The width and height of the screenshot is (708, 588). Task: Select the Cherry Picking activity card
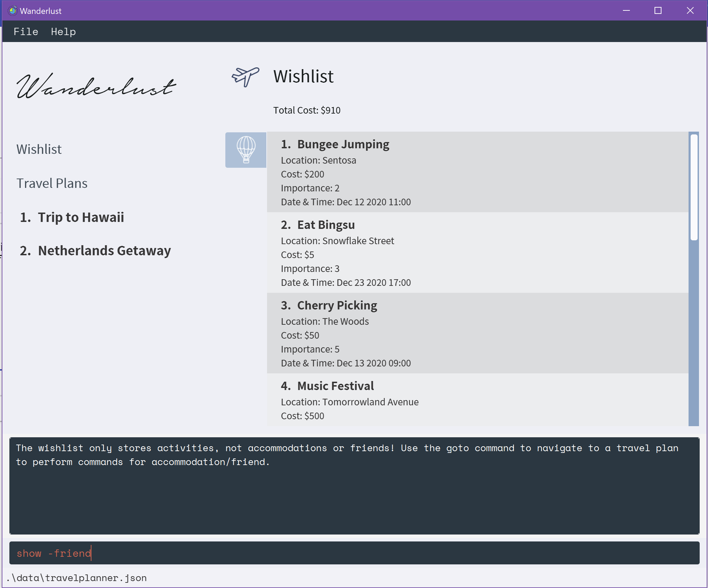click(x=477, y=333)
